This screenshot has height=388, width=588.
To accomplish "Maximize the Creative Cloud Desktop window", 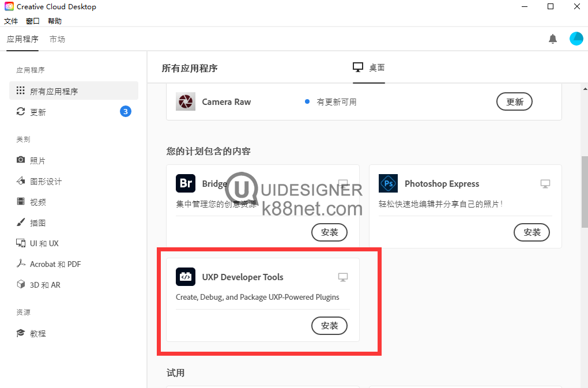I will (x=551, y=7).
